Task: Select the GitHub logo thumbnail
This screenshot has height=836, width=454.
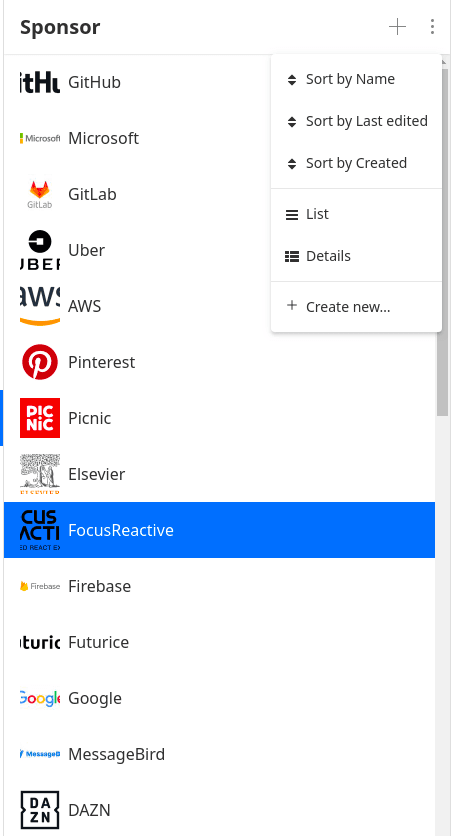Action: tap(40, 82)
